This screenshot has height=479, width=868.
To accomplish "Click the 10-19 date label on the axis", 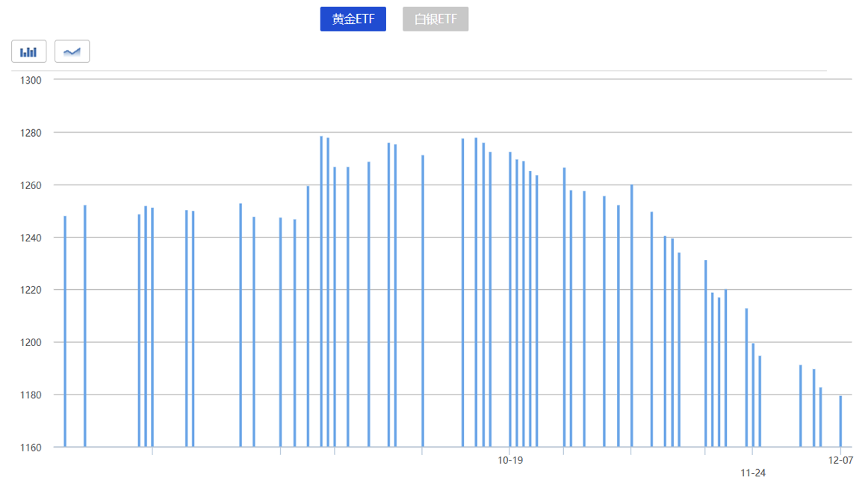I will coord(510,460).
